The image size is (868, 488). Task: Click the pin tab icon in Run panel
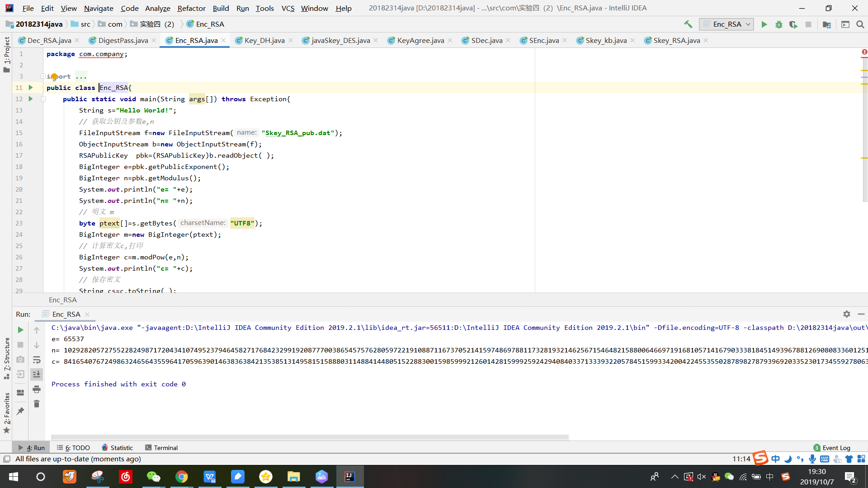(20, 411)
